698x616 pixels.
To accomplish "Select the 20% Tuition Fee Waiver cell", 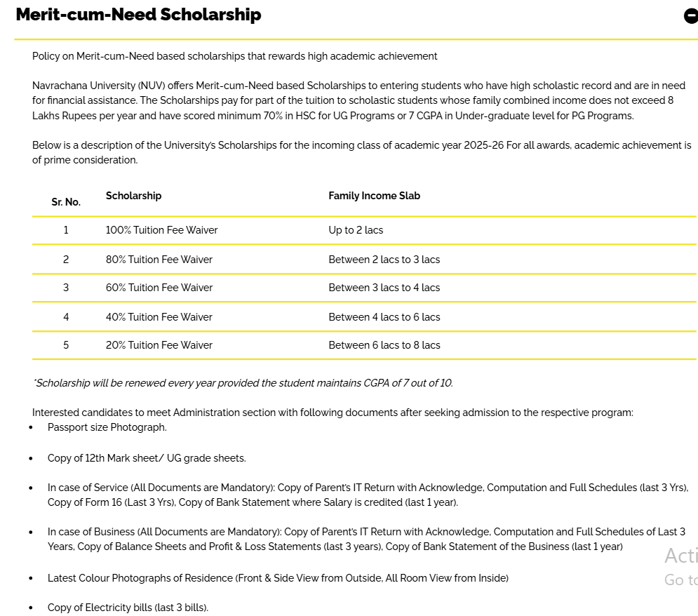I will point(159,345).
